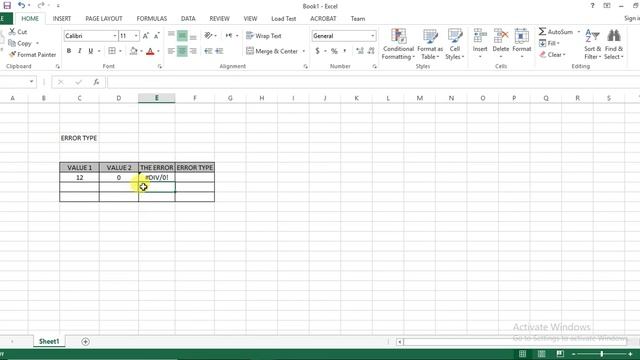Select cell containing #DIV/0! error
The image size is (640, 360).
[157, 178]
